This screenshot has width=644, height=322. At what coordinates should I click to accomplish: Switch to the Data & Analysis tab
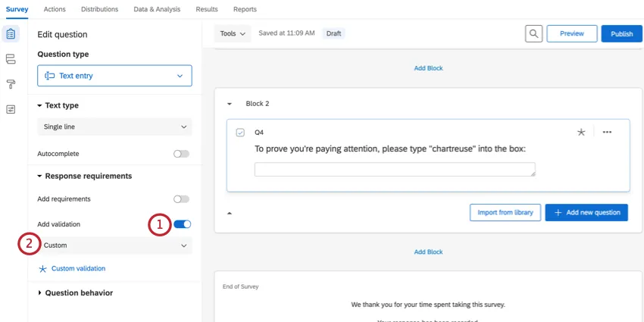tap(157, 9)
